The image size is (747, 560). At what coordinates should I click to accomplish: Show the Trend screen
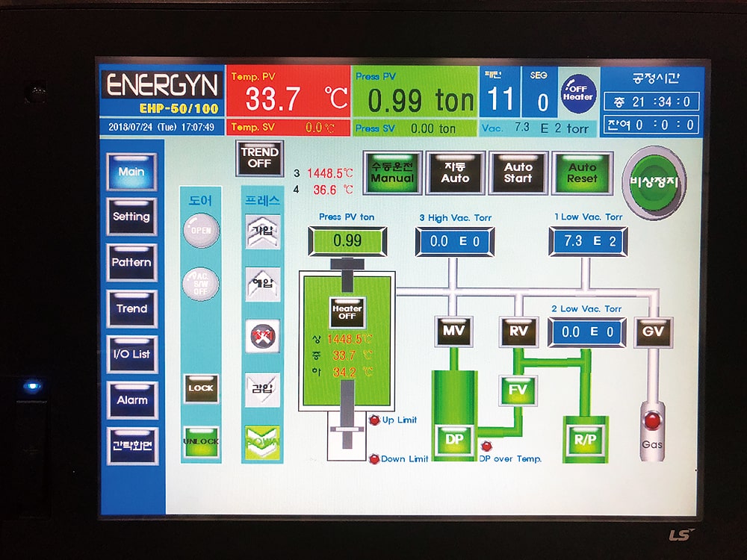coord(131,308)
